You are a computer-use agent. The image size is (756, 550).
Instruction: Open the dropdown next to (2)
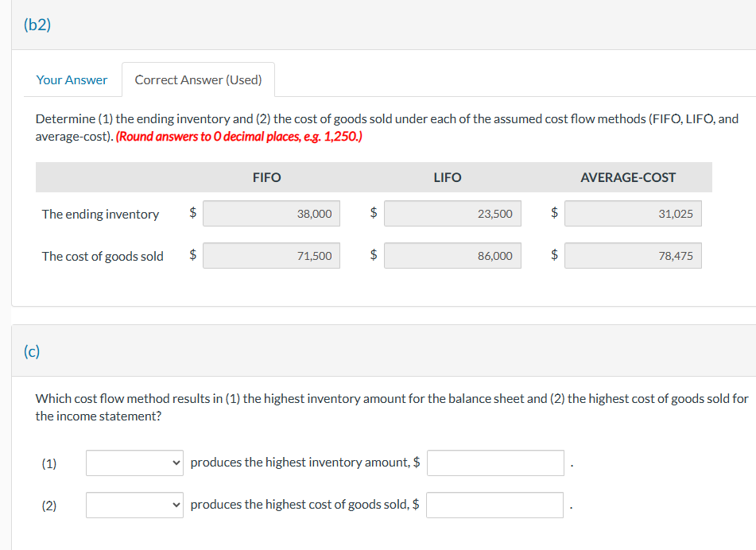pos(134,505)
